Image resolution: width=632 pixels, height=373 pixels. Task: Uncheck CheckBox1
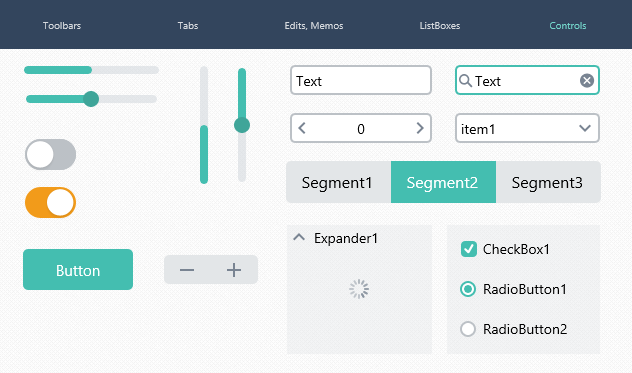(469, 249)
